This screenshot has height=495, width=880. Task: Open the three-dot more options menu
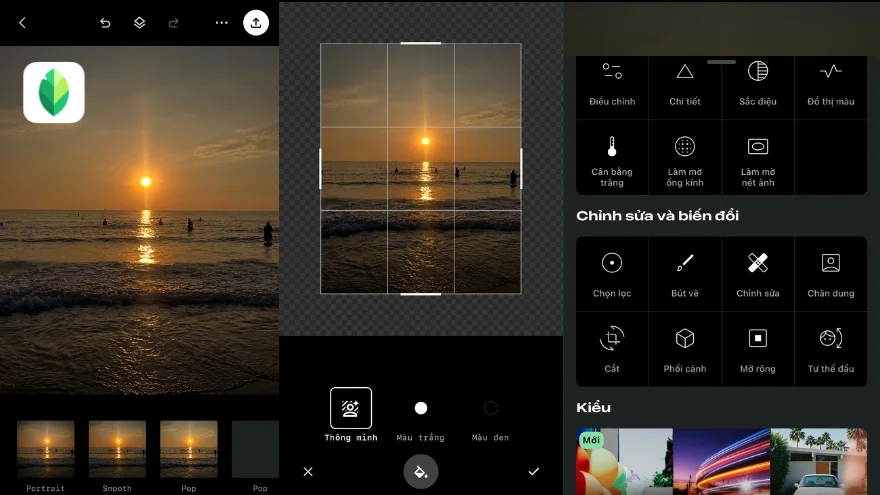221,23
